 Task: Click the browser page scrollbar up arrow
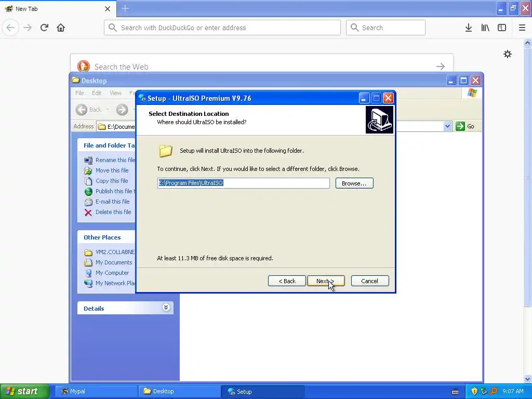(528, 43)
